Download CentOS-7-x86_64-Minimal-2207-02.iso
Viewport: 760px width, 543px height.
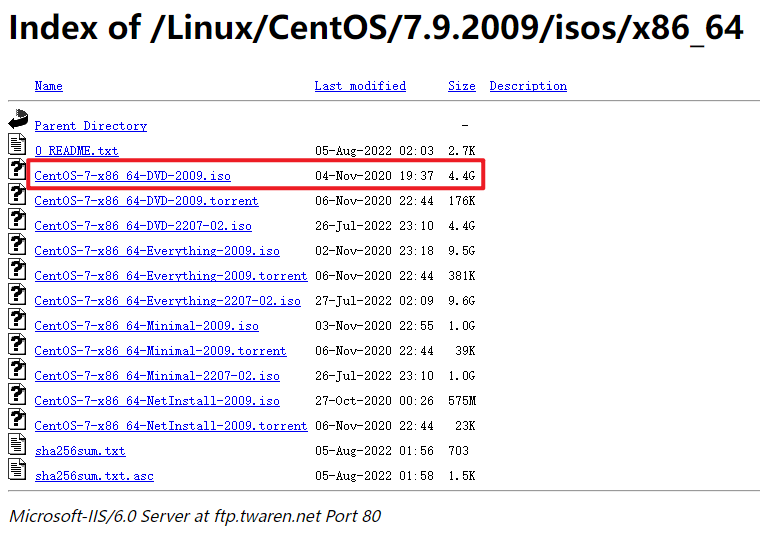pos(157,376)
